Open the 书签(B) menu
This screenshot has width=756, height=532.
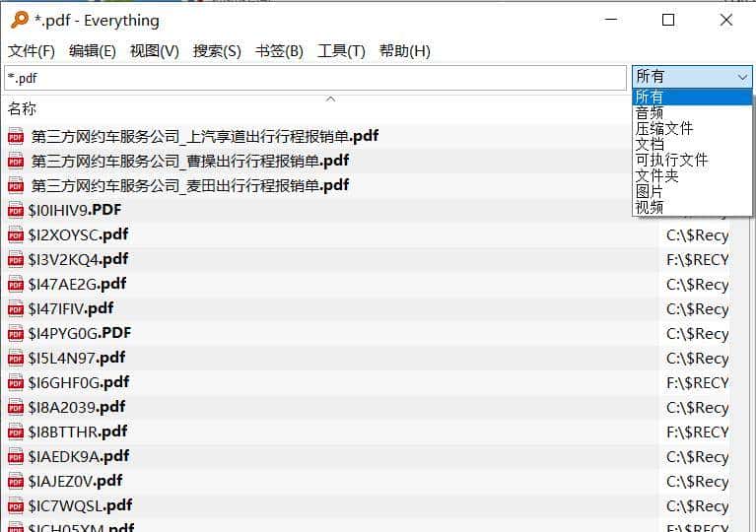tap(279, 50)
